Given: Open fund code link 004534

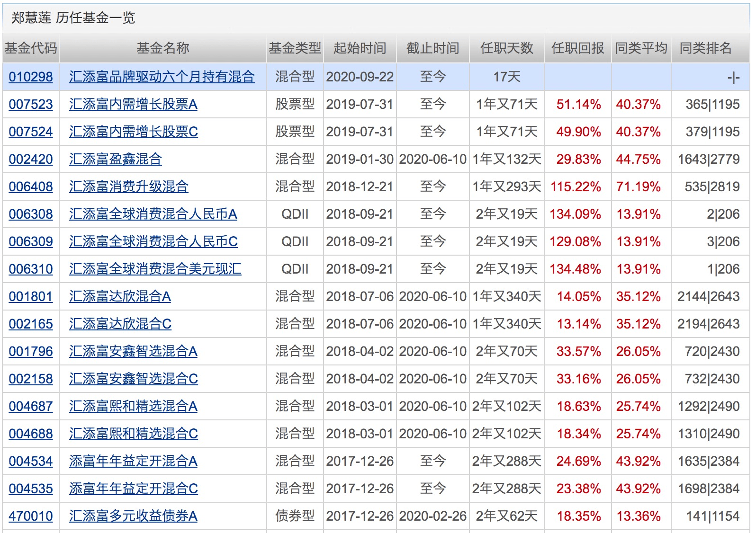Looking at the screenshot, I should [31, 461].
